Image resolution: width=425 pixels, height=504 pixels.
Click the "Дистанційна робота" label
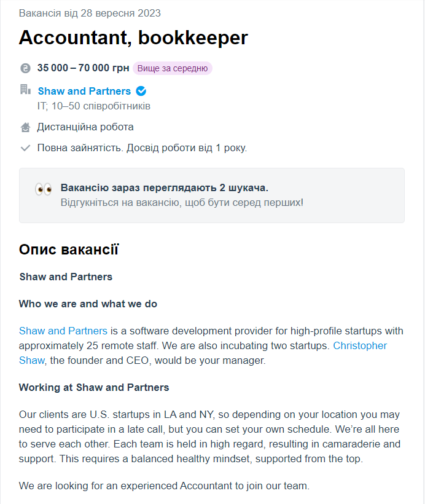pyautogui.click(x=85, y=127)
